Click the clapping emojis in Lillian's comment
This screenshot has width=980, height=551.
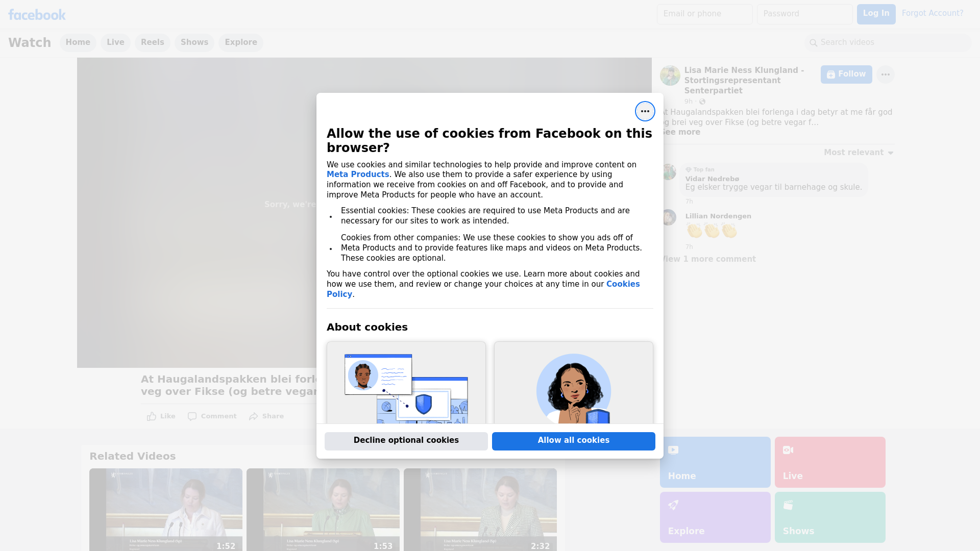712,231
